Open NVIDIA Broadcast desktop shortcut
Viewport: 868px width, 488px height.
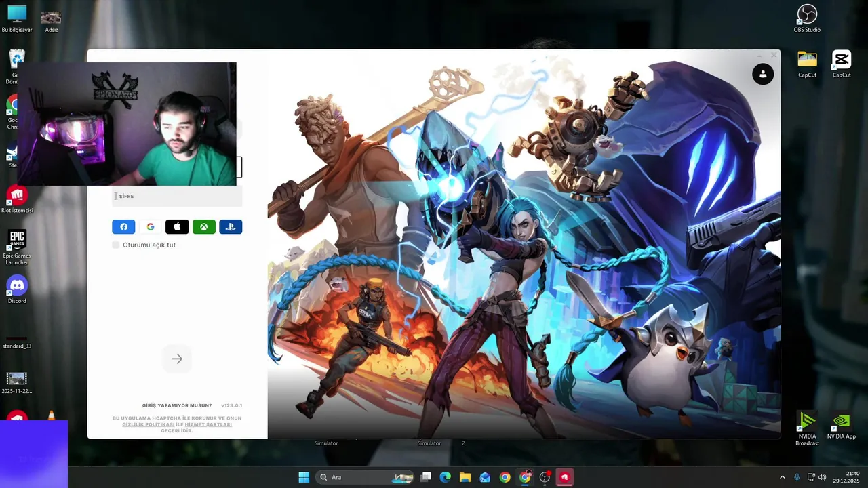pyautogui.click(x=807, y=429)
